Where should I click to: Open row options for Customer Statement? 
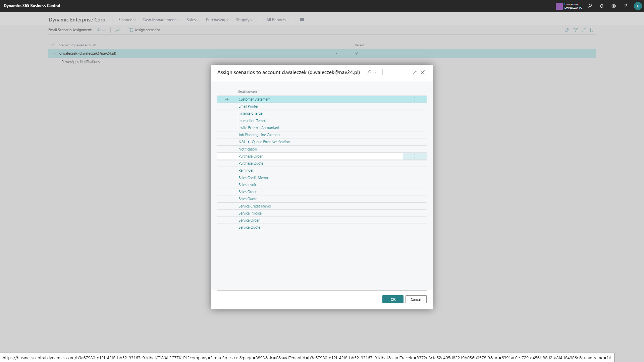(x=415, y=99)
